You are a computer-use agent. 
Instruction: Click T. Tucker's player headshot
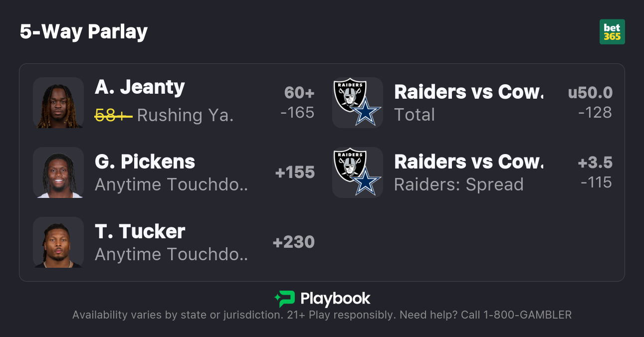pyautogui.click(x=58, y=242)
